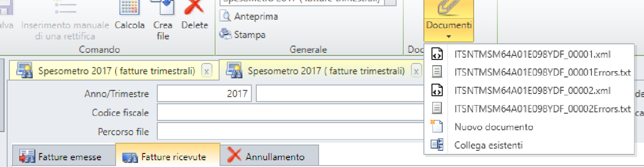Switch to Fatture emesse tab

[63, 157]
